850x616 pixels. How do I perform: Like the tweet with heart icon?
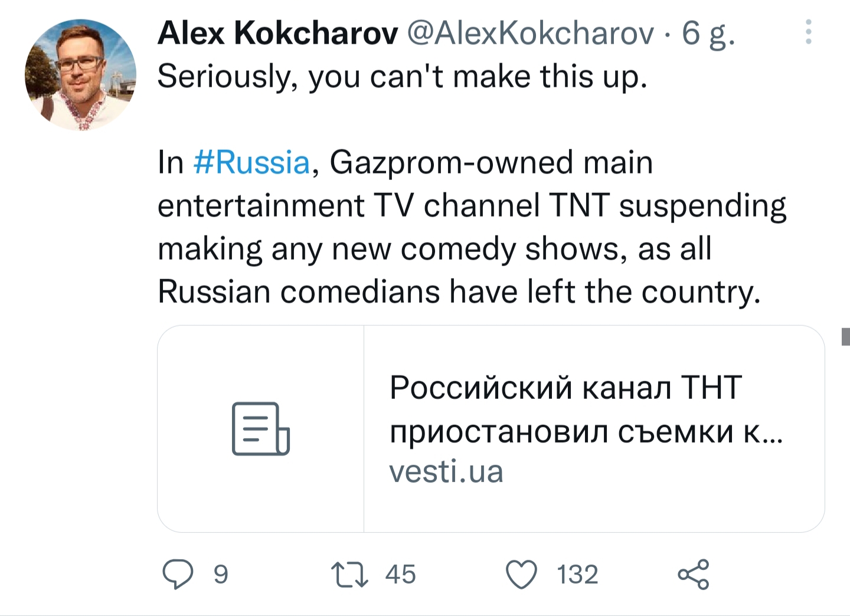pyautogui.click(x=522, y=574)
